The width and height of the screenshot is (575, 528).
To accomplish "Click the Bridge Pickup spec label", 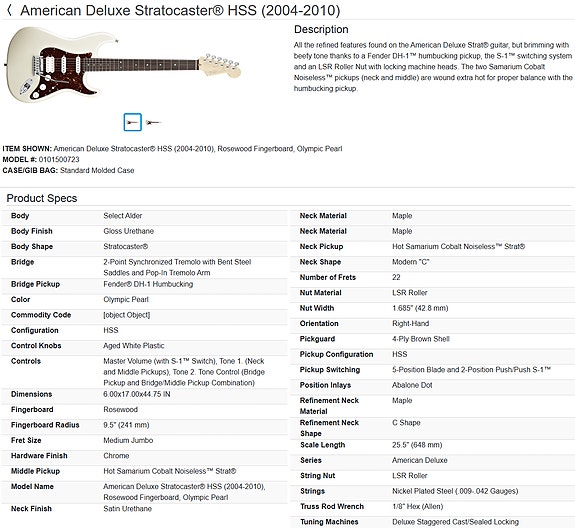I will 36,284.
